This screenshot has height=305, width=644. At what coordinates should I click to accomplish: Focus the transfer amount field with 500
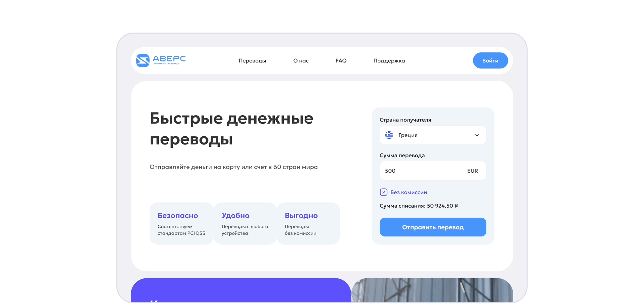click(x=419, y=171)
